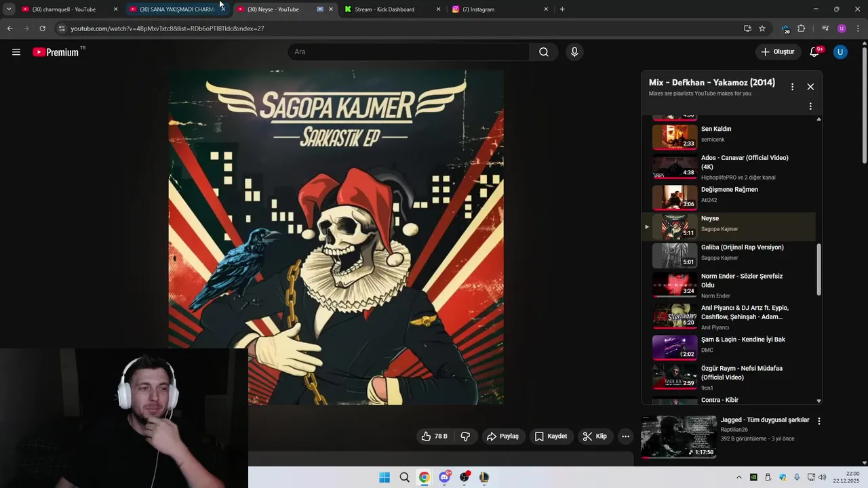Viewport: 868px width, 488px height.
Task: Open the Chrome profile avatar
Action: pos(842,28)
